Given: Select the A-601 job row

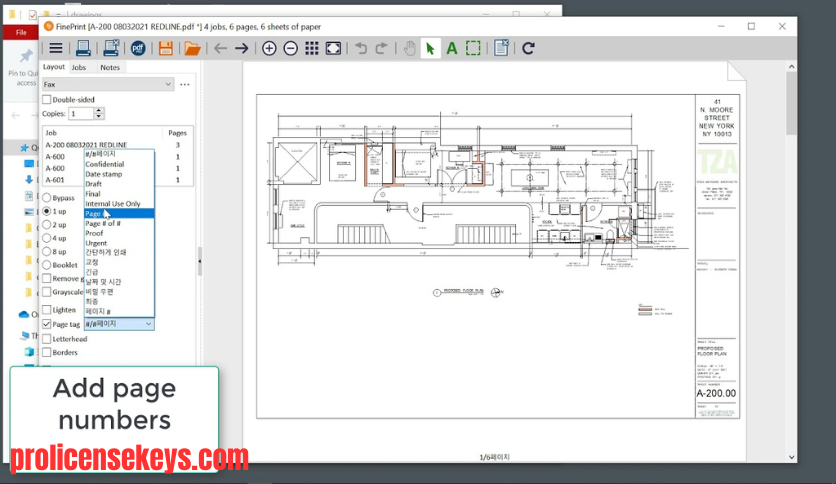Looking at the screenshot, I should click(117, 180).
